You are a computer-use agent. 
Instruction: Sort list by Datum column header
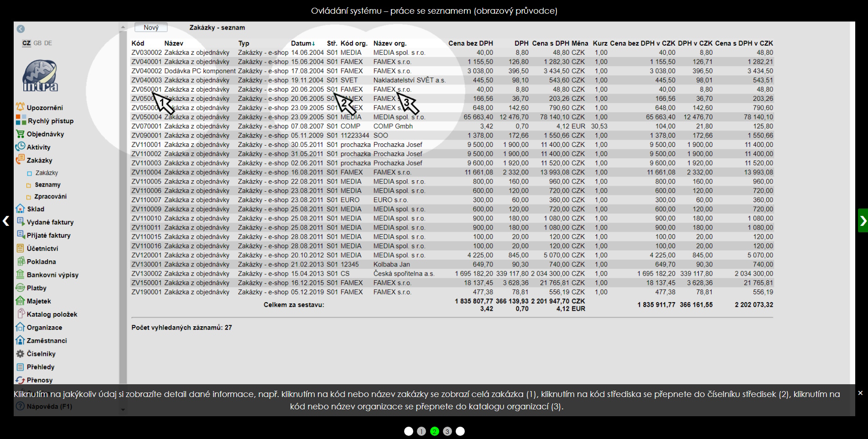(302, 43)
